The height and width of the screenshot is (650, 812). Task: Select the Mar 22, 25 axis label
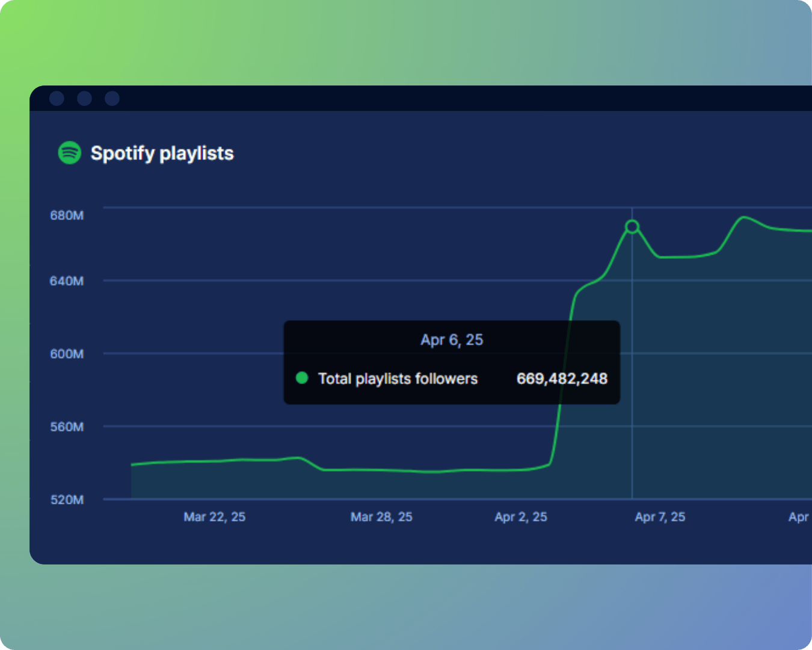coord(214,516)
